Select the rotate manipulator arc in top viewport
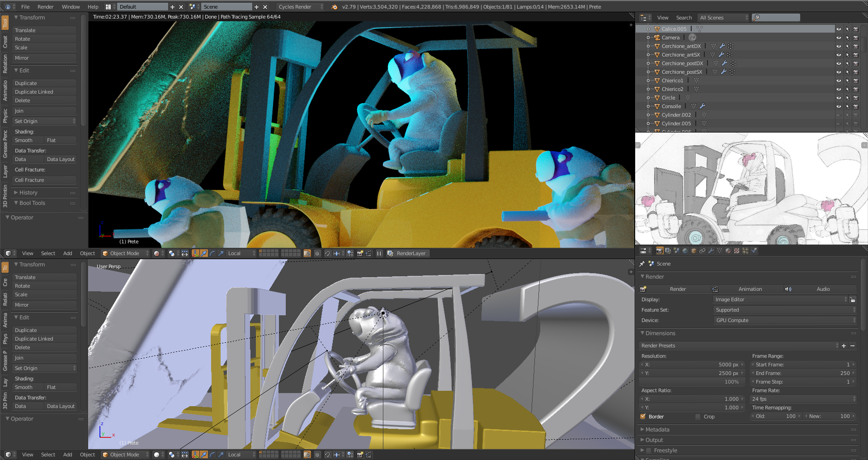Viewport: 868px width, 460px height. point(212,253)
